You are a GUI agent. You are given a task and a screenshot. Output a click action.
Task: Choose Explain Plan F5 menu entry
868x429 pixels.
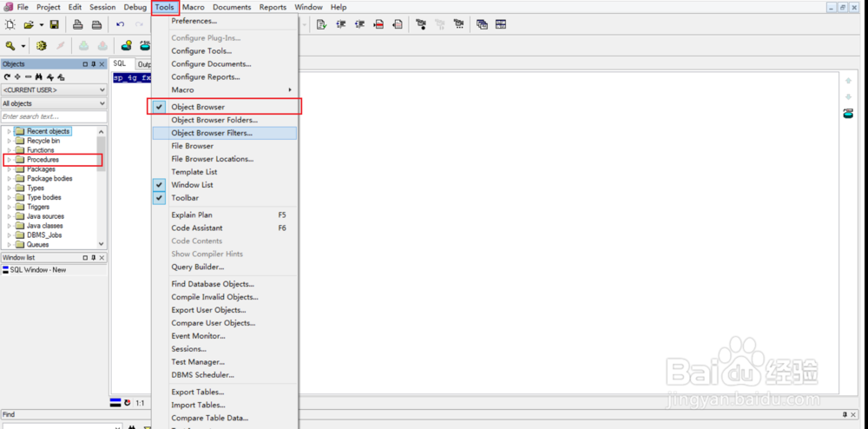coord(226,214)
